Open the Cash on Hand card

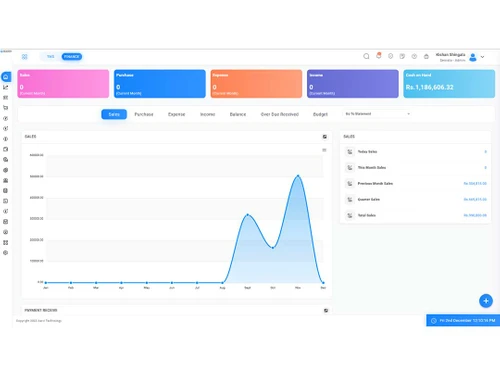(x=449, y=84)
